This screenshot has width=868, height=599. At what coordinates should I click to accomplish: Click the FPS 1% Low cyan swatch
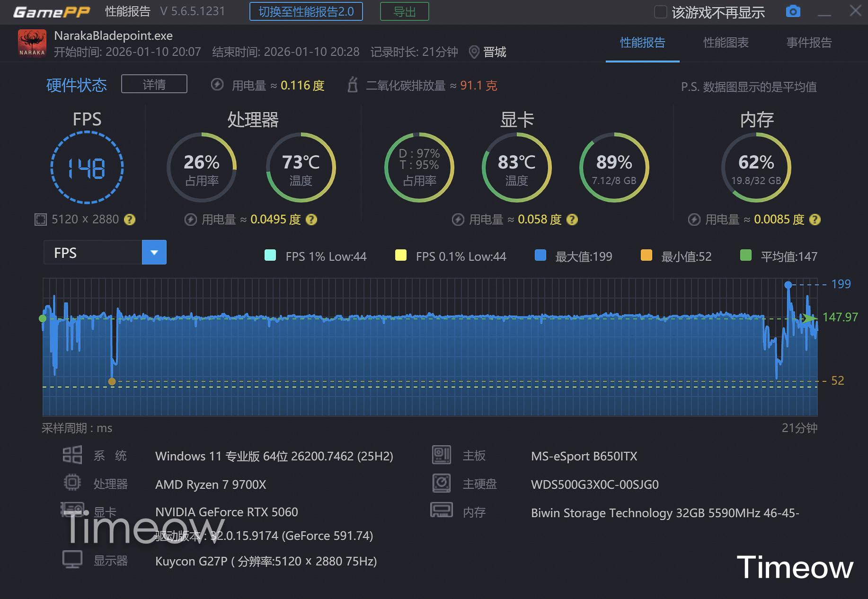click(270, 255)
